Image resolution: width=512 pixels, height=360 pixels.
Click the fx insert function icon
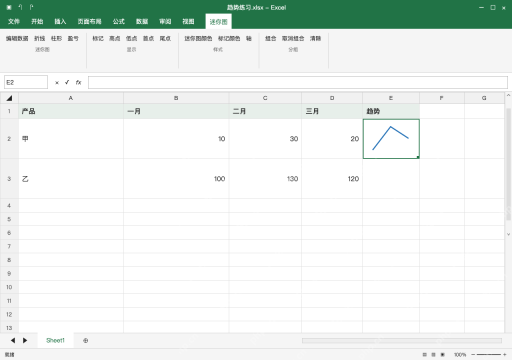tap(78, 82)
